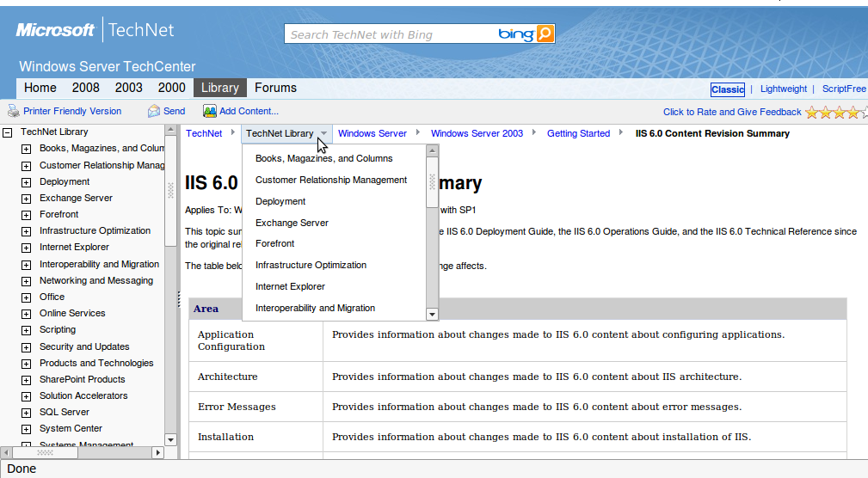Click the Architecture table cell
Viewport: 868px width, 478px height.
tap(255, 377)
